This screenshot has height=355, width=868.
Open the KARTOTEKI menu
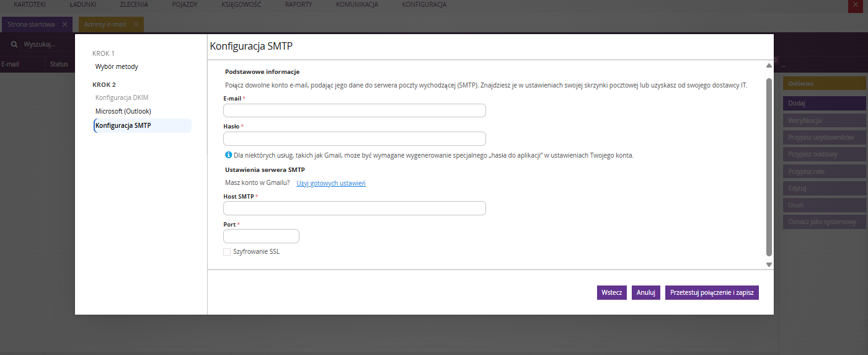[30, 4]
